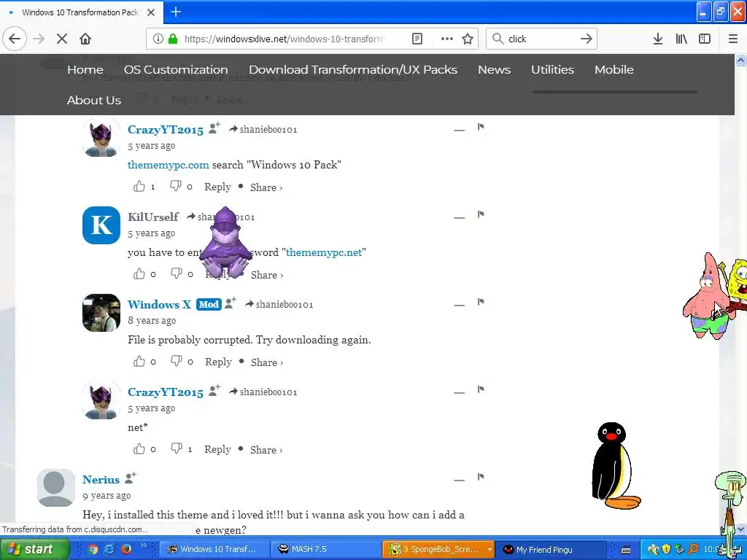The width and height of the screenshot is (747, 560).
Task: Expand Share options under KilUrself's comment
Action: 267,275
